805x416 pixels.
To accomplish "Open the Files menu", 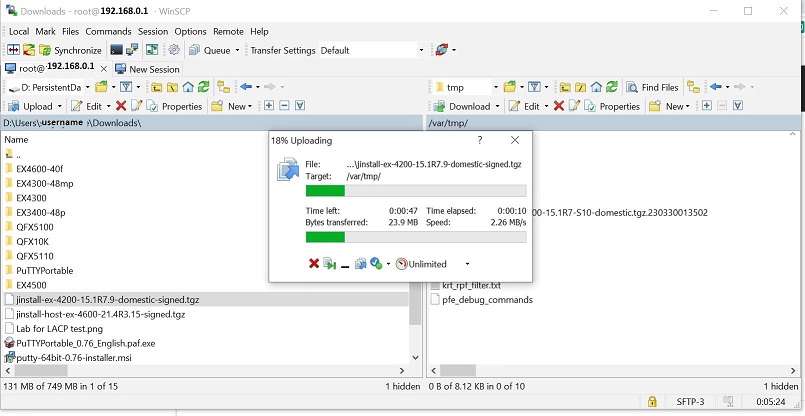I will point(70,31).
